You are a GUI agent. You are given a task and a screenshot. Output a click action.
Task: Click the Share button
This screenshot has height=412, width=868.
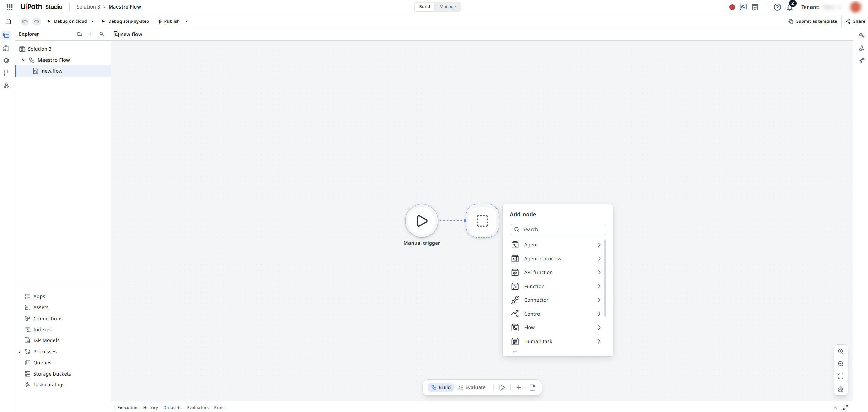855,21
